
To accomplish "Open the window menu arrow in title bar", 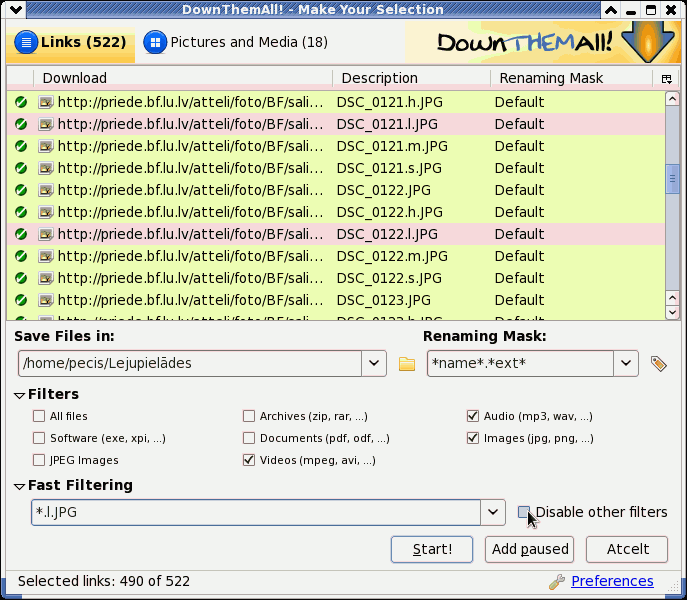I will (x=16, y=10).
